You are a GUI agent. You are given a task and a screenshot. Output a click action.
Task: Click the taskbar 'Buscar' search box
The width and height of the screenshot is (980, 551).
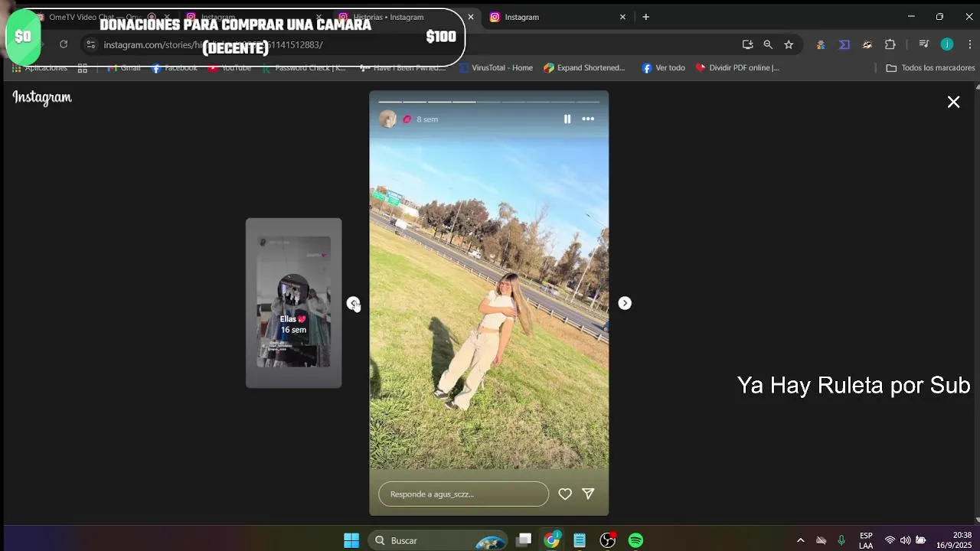point(436,540)
